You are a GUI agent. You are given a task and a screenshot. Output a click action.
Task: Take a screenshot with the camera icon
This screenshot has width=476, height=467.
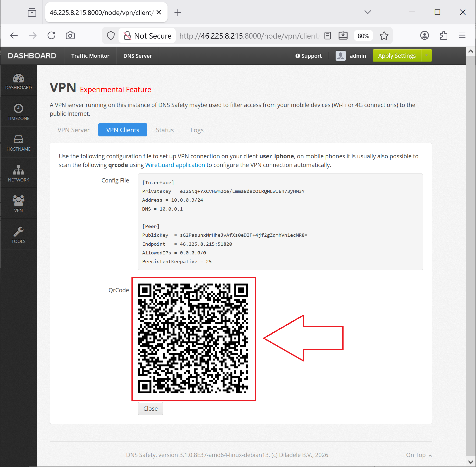(70, 36)
